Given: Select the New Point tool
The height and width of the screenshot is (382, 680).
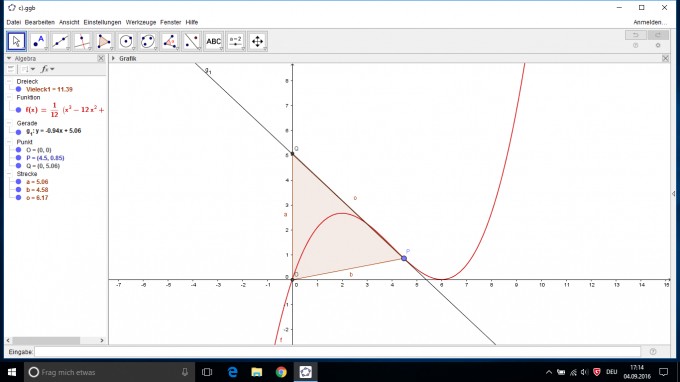Looking at the screenshot, I should click(x=39, y=42).
